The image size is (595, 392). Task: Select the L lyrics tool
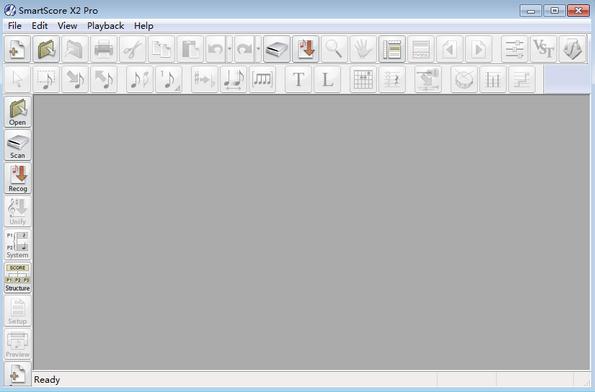coord(327,79)
